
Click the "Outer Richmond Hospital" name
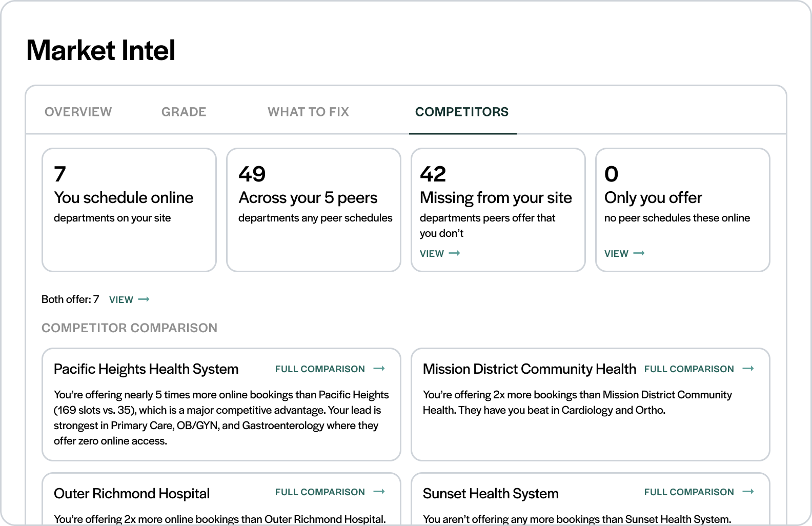point(132,493)
